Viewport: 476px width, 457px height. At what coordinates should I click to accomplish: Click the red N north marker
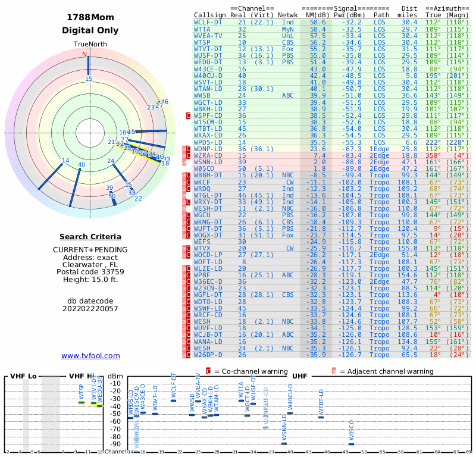pyautogui.click(x=84, y=54)
